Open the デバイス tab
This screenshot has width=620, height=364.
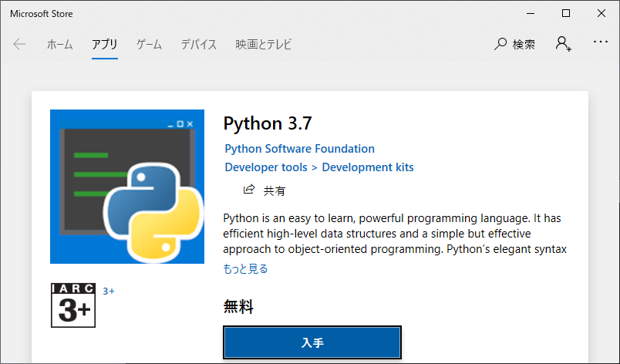pos(198,44)
